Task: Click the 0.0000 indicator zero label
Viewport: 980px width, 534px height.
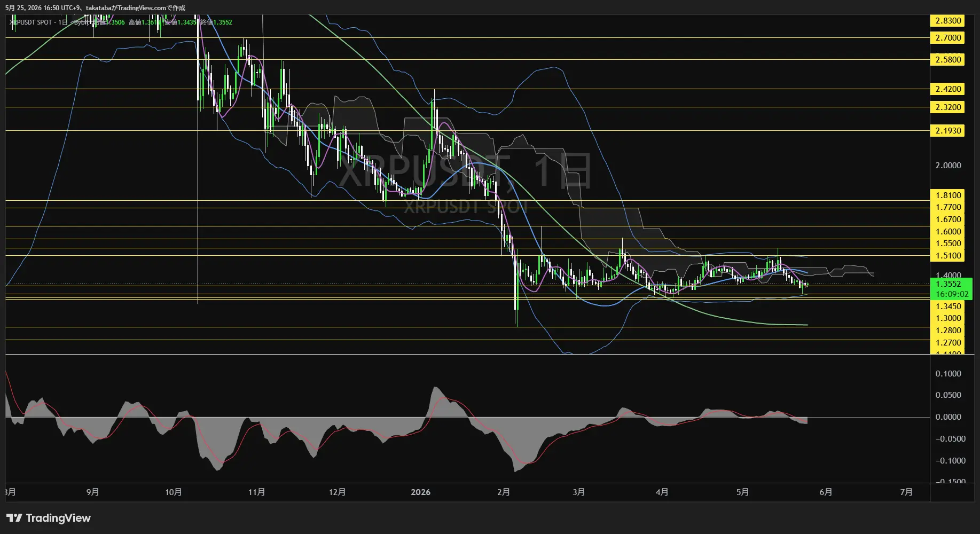Action: tap(948, 417)
